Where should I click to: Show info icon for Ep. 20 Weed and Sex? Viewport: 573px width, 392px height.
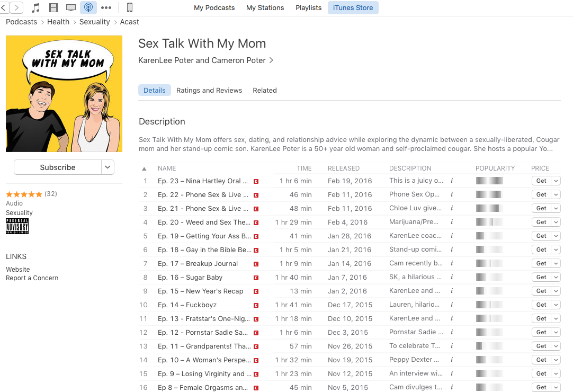coord(452,222)
